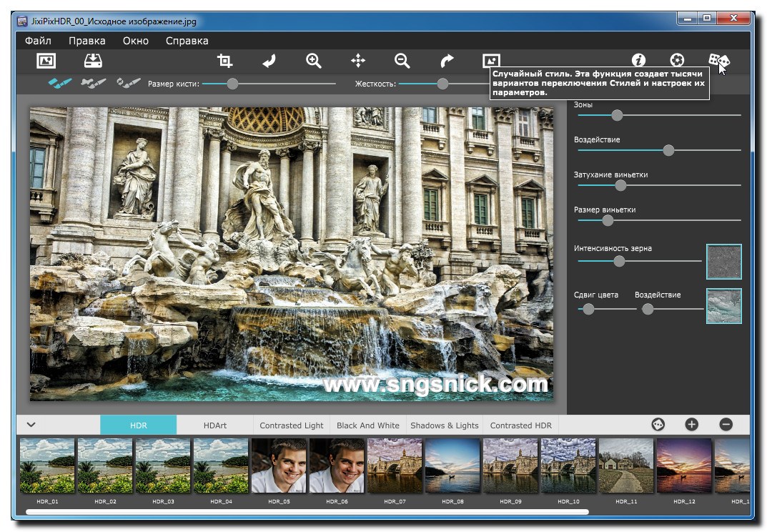
Task: Select the HDR_07 preset thumbnail
Action: click(395, 465)
